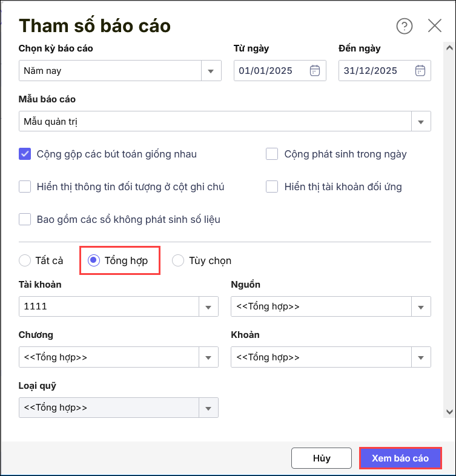This screenshot has height=476, width=456.
Task: Open the help question mark icon
Action: (x=404, y=26)
